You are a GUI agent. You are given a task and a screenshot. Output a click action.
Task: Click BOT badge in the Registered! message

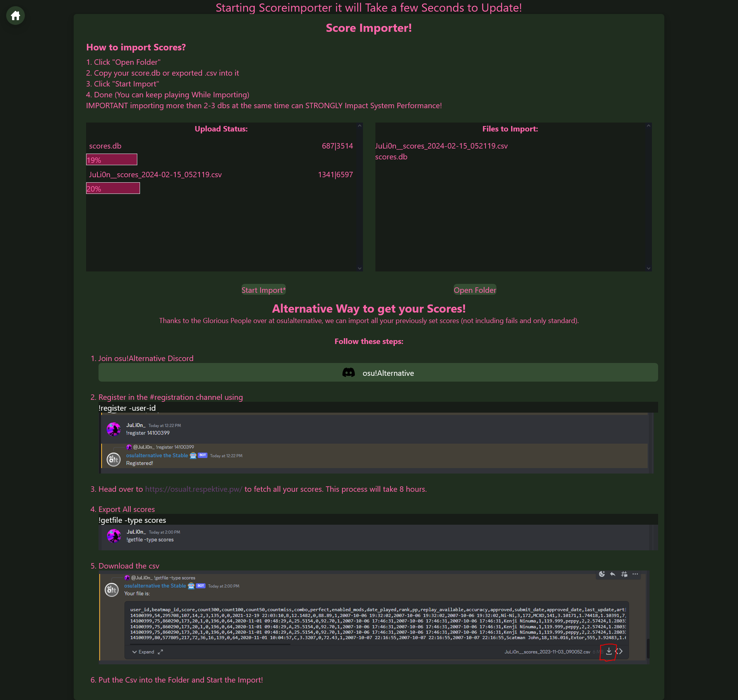click(203, 455)
